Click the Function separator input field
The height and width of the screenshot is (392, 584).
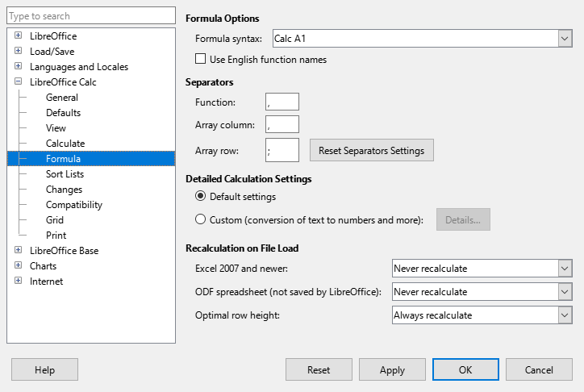tap(282, 102)
